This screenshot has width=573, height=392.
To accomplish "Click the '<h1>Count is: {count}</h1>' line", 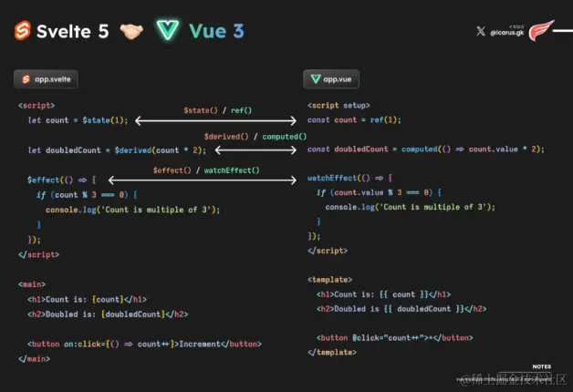I will (87, 299).
